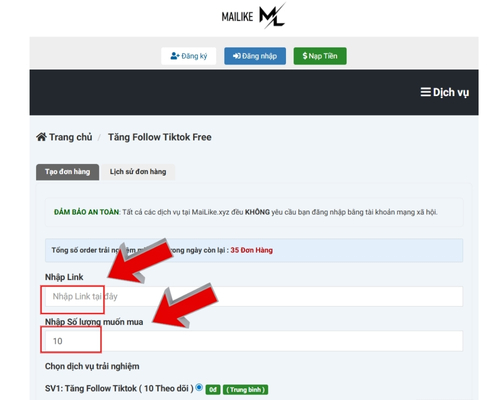Click the Nhập Link label
This screenshot has height=400, width=500.
(64, 277)
